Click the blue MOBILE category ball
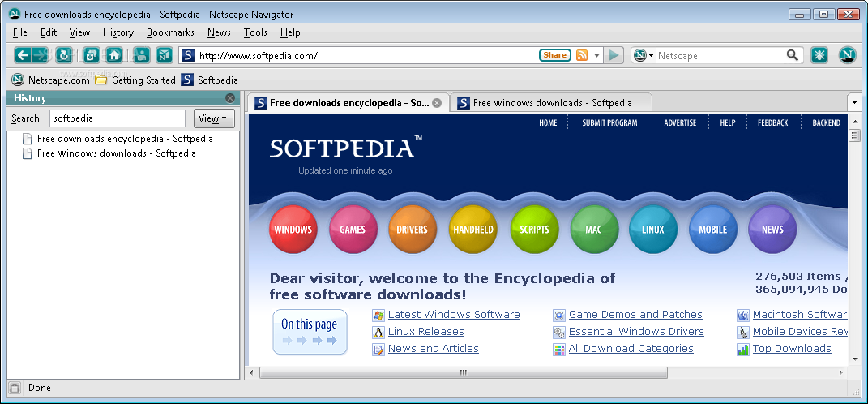This screenshot has height=404, width=868. pyautogui.click(x=713, y=229)
